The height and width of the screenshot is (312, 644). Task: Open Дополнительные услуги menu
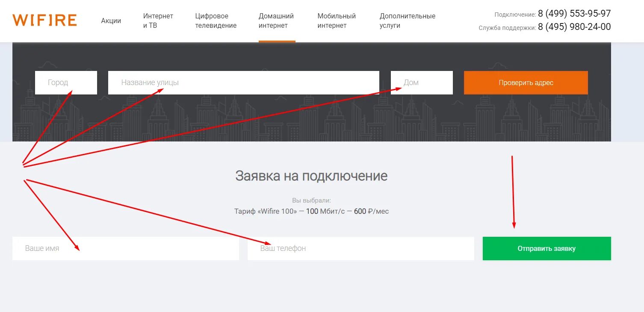pos(408,21)
